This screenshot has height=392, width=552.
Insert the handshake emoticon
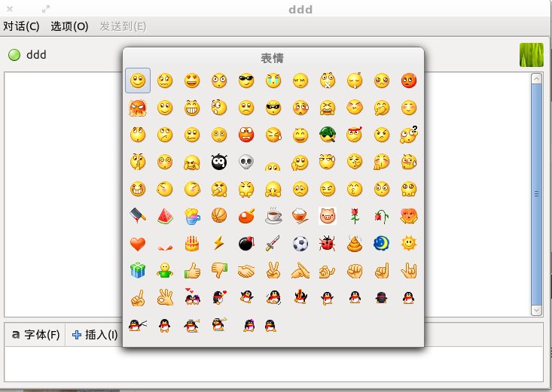click(246, 272)
